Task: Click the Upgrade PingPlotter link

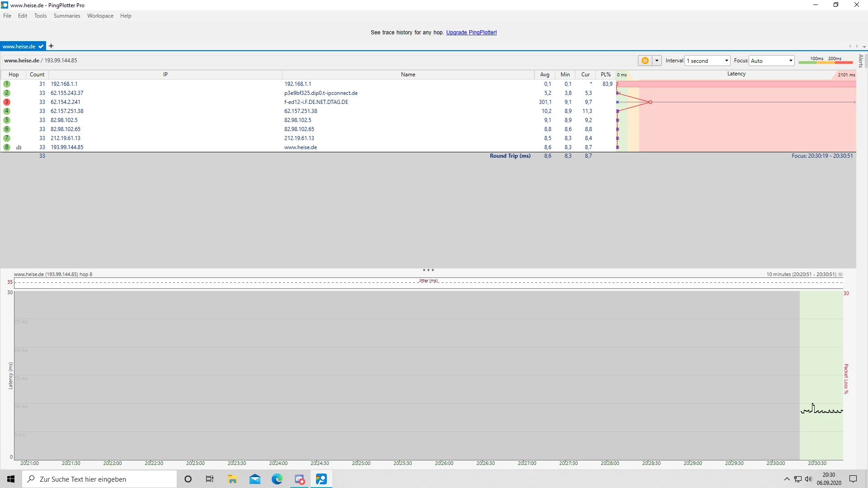Action: click(471, 33)
